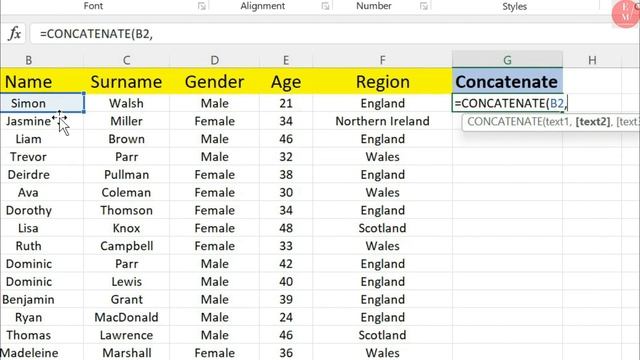Select the cell containing Deirdre
Viewport: 640px width, 360px height.
click(x=42, y=175)
